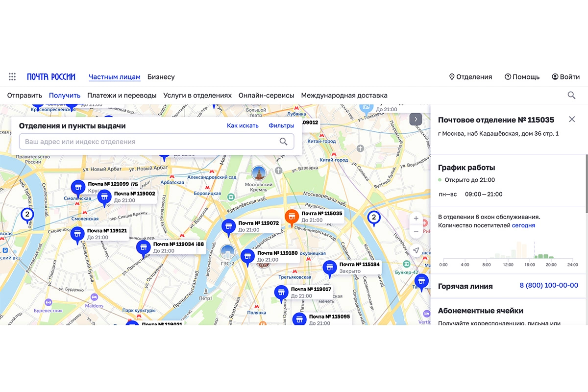Focus the address or index search field

click(157, 142)
